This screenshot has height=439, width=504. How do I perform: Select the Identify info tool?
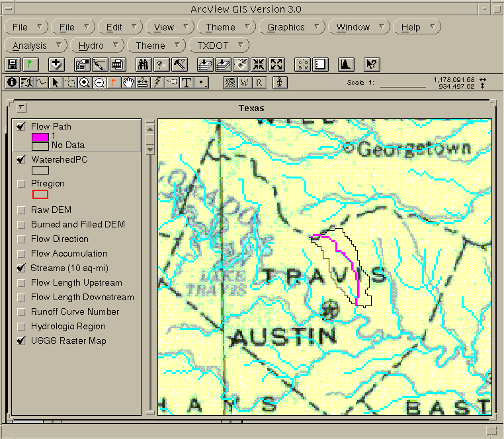point(12,83)
